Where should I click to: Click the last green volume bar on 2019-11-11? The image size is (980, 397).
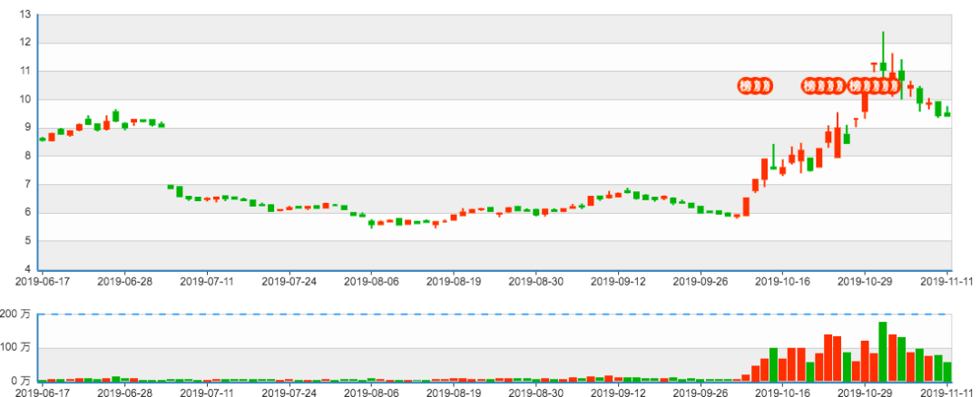point(947,372)
